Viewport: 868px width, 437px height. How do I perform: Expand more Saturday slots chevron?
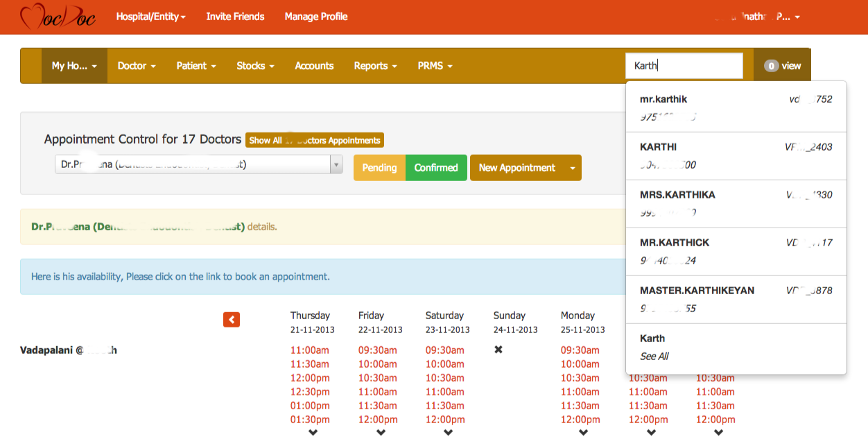point(448,432)
